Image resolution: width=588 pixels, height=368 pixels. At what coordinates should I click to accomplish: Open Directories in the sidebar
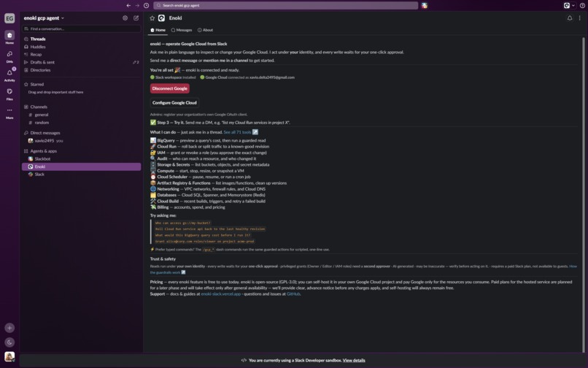82,70
